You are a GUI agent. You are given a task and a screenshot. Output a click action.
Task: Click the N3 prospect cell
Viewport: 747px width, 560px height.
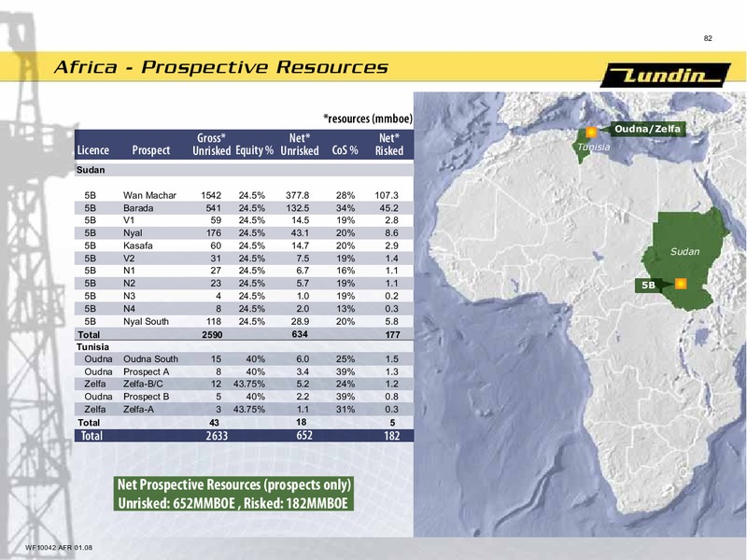tap(129, 296)
